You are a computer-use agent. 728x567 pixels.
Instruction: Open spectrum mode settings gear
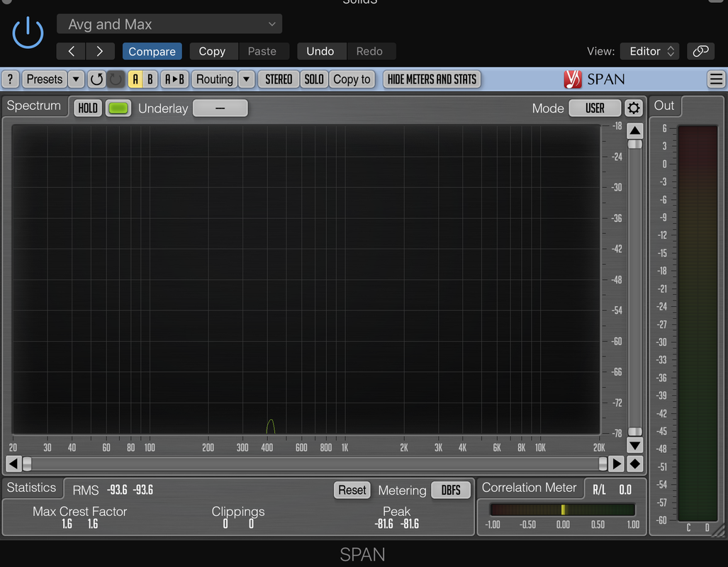click(634, 108)
